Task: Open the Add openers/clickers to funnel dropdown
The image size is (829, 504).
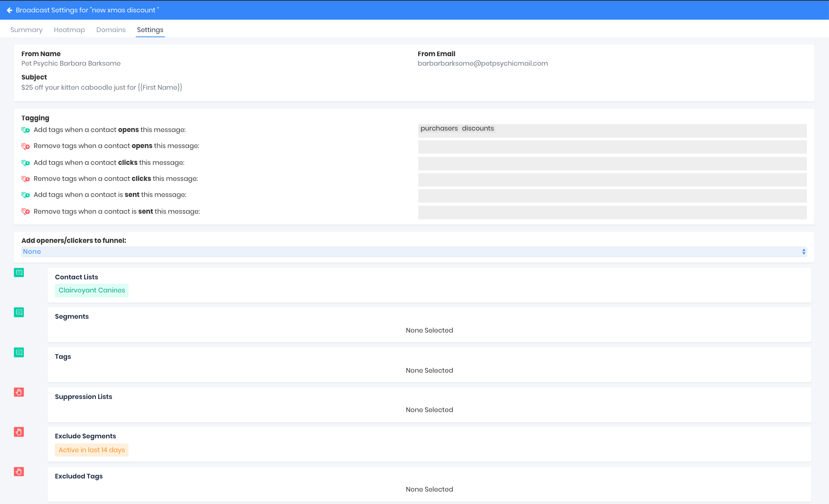Action: pos(414,252)
